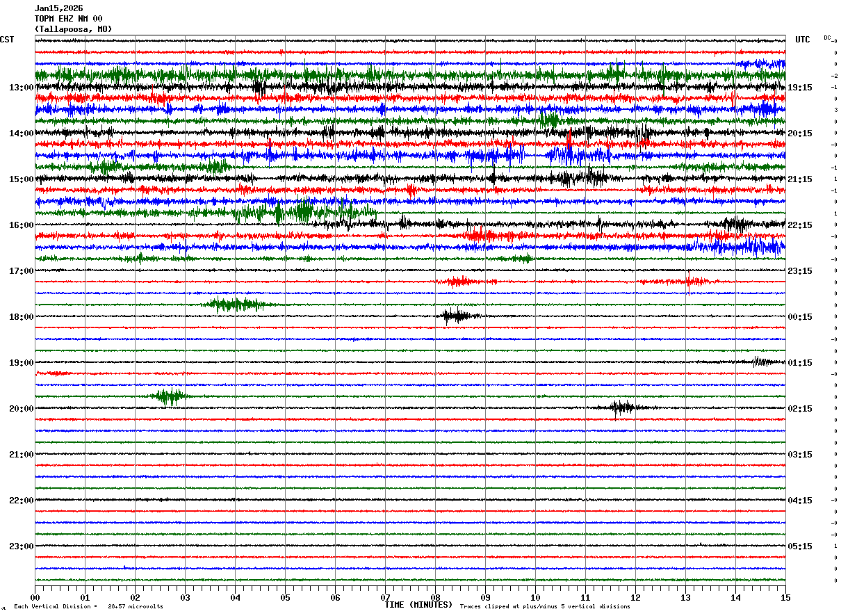Select the 23:00 CST time label

[x=22, y=546]
